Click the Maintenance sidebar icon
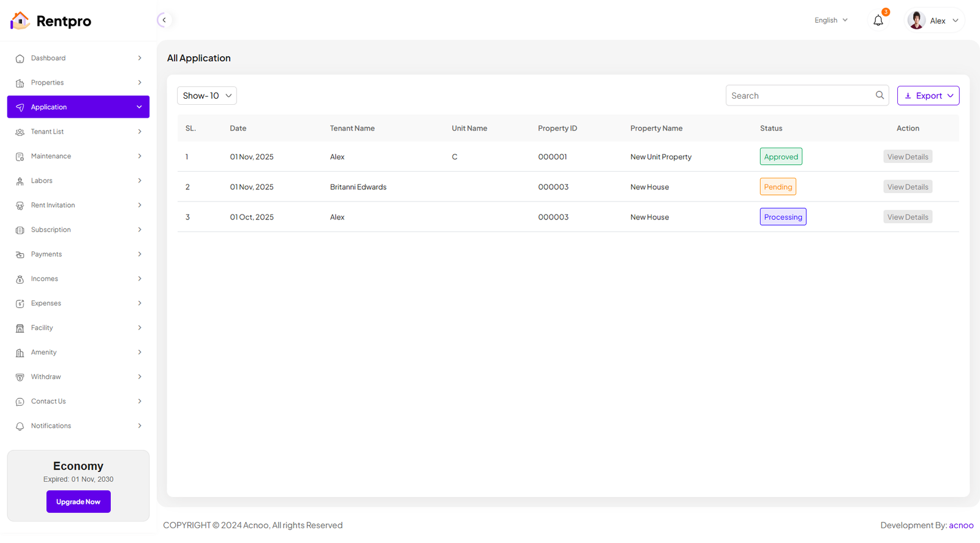The image size is (980, 543). (20, 157)
